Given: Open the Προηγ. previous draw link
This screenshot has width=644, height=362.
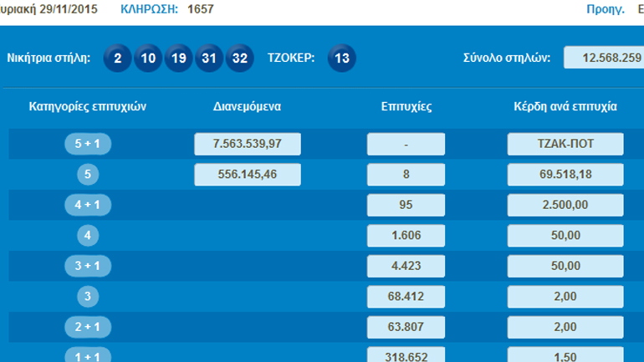Looking at the screenshot, I should pyautogui.click(x=606, y=10).
